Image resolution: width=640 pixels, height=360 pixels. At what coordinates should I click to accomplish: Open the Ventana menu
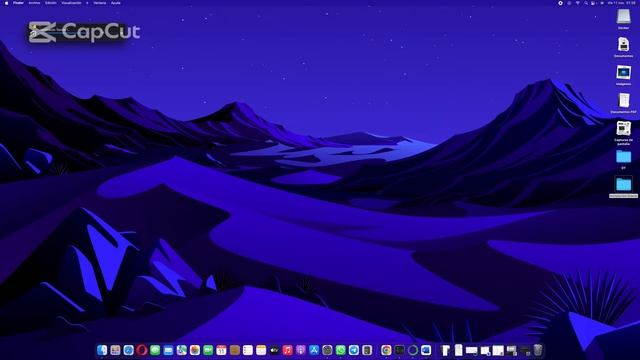coord(100,3)
